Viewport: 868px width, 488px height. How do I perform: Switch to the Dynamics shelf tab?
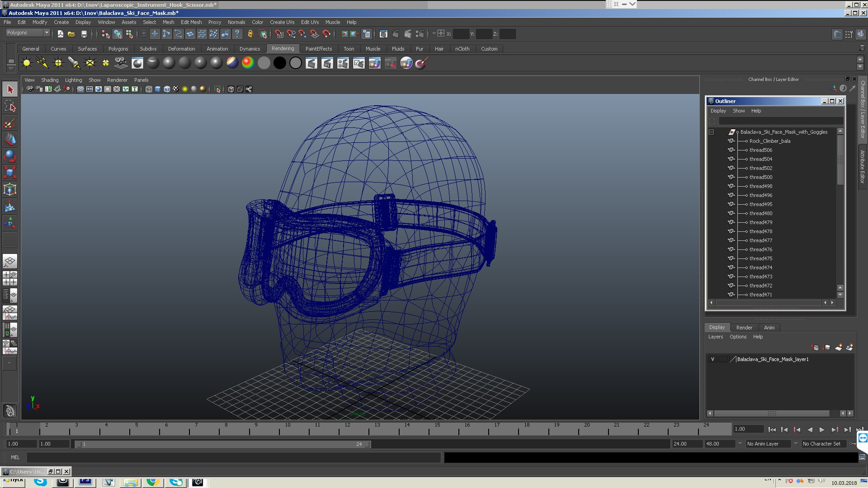(x=250, y=49)
